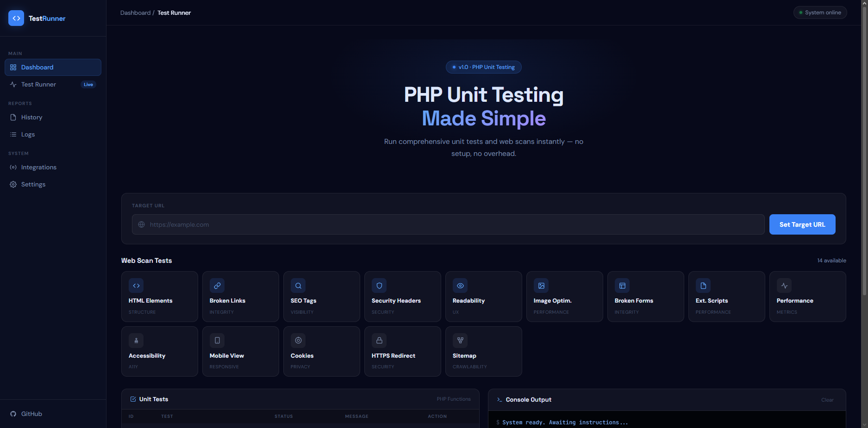Screen dimensions: 868x428
Task: Click the Sitemap nodes icon
Action: (460, 341)
